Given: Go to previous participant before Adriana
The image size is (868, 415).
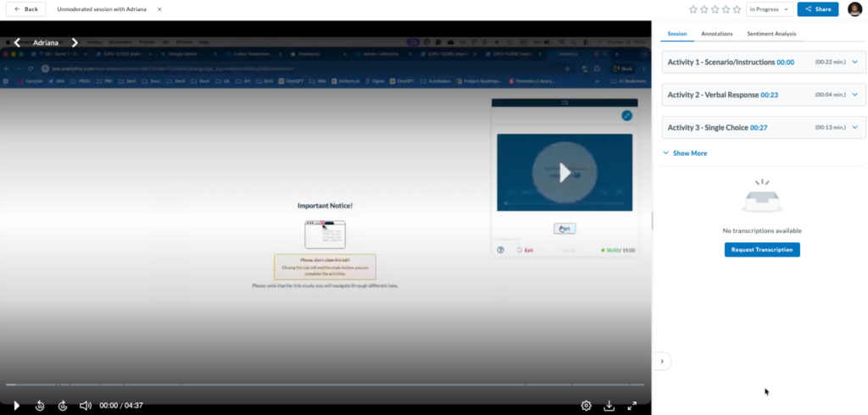Looking at the screenshot, I should 17,42.
